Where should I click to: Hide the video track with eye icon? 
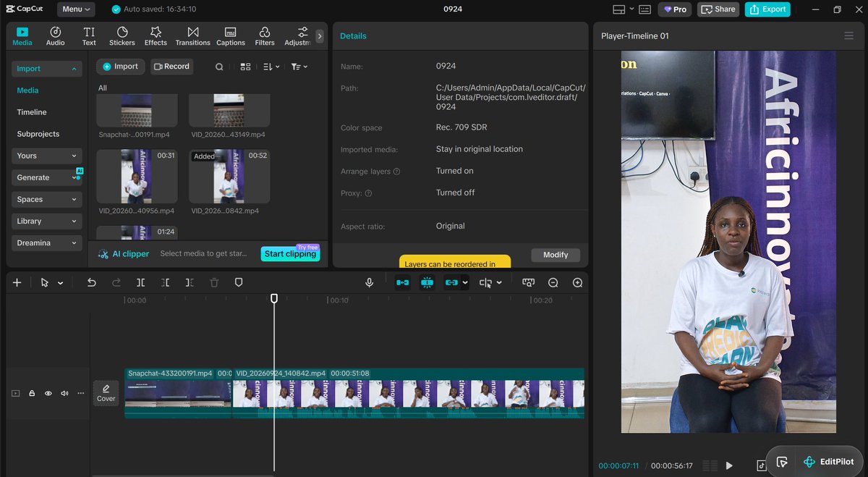click(48, 393)
